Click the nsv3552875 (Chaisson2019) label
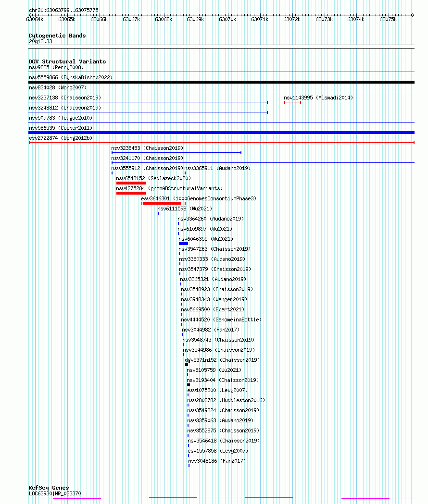Viewport: 428px width, 504px height. (223, 430)
